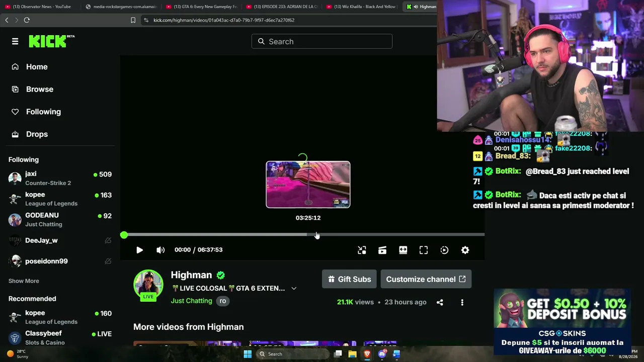This screenshot has height=362, width=644.
Task: Click the Highman channel name
Action: coord(191,275)
